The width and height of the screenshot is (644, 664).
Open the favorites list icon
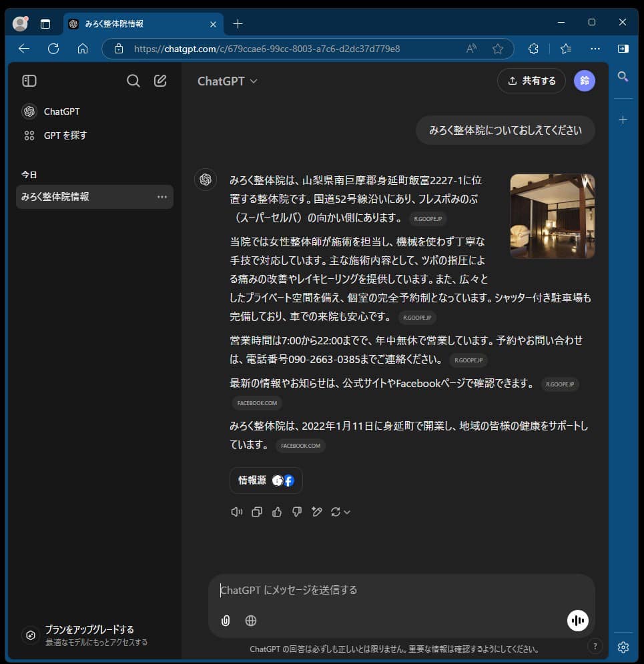566,49
